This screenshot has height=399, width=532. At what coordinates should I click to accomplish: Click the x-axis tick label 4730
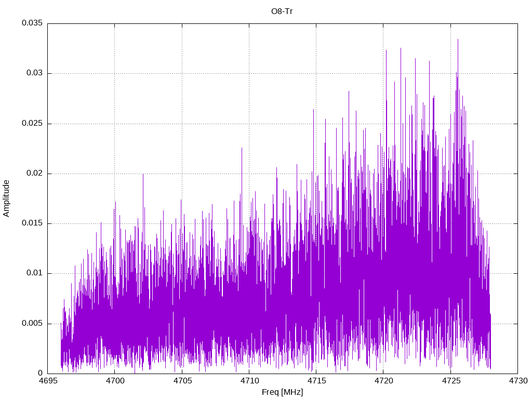518,381
